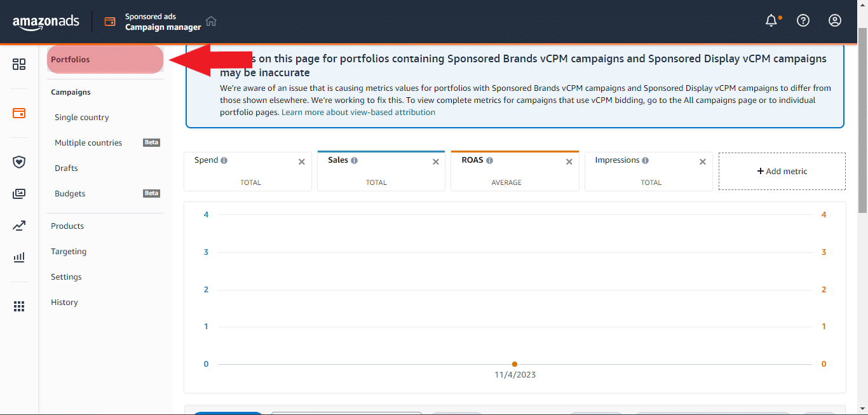868x415 pixels.
Task: Open Portfolios in the side menu
Action: [x=105, y=60]
